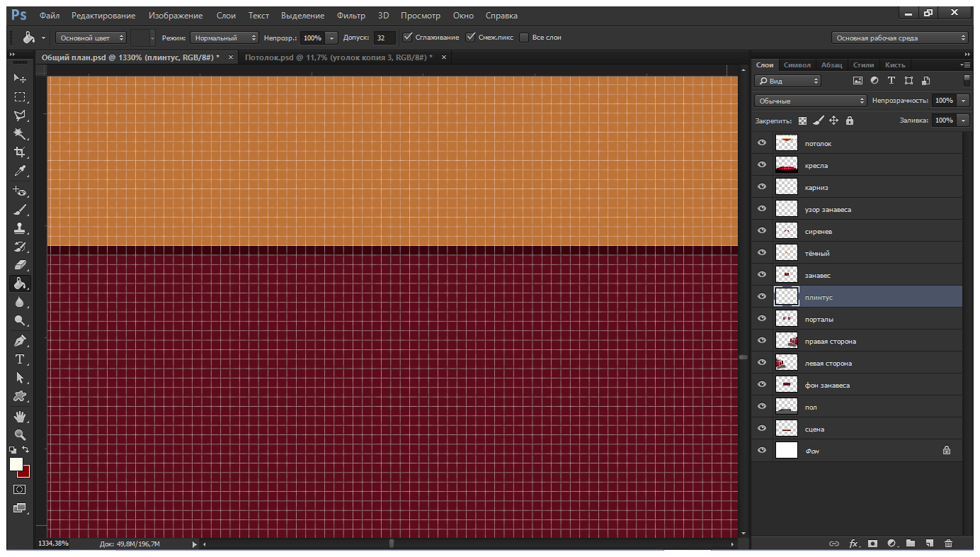Hide the плинтус layer
The width and height of the screenshot is (980, 557).
point(762,297)
